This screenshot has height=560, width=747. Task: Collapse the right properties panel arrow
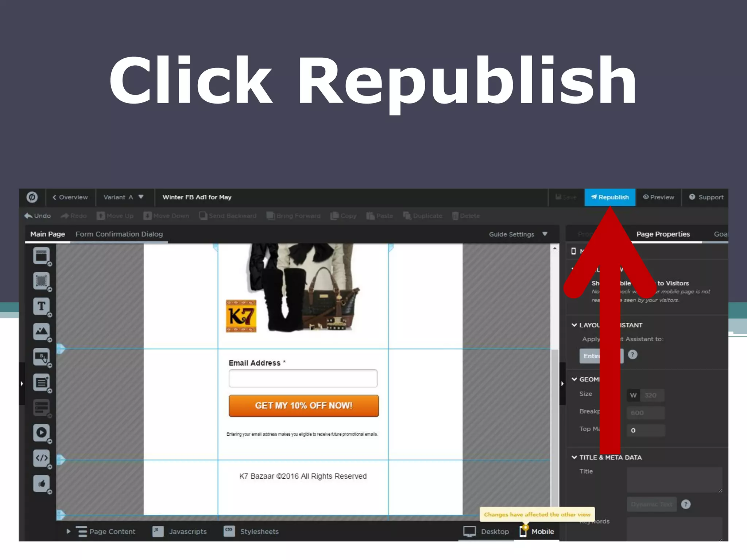pos(562,384)
